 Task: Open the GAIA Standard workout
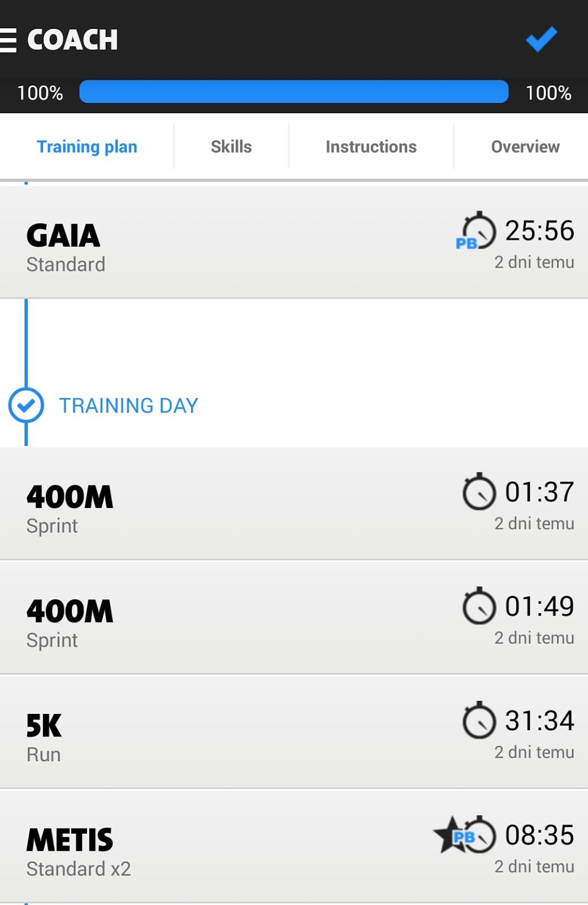[294, 242]
